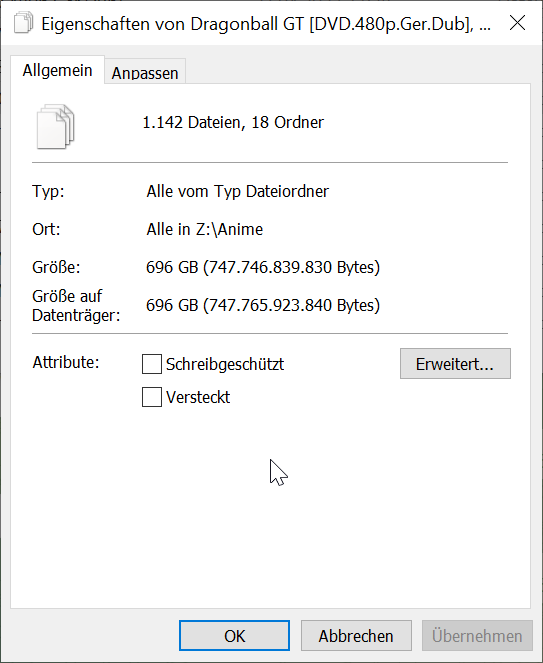Click the Attribute: label
Image resolution: width=543 pixels, height=663 pixels.
click(x=66, y=362)
